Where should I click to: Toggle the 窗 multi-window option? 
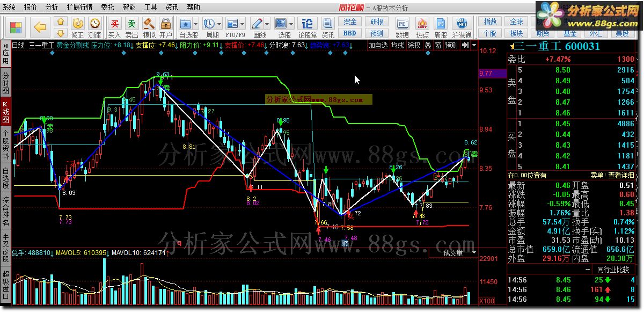(x=438, y=45)
